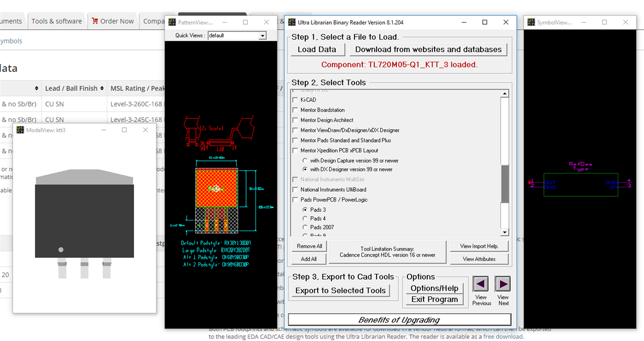Click the Add All button

click(309, 259)
